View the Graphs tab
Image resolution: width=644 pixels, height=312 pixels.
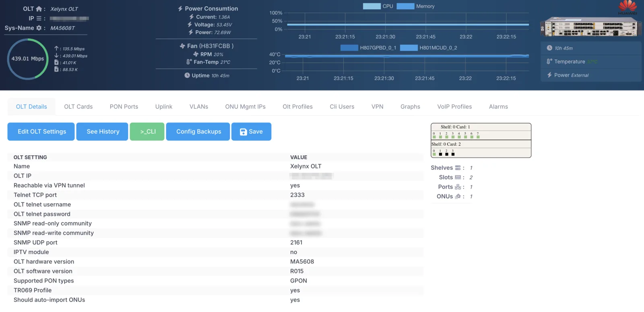click(x=411, y=107)
